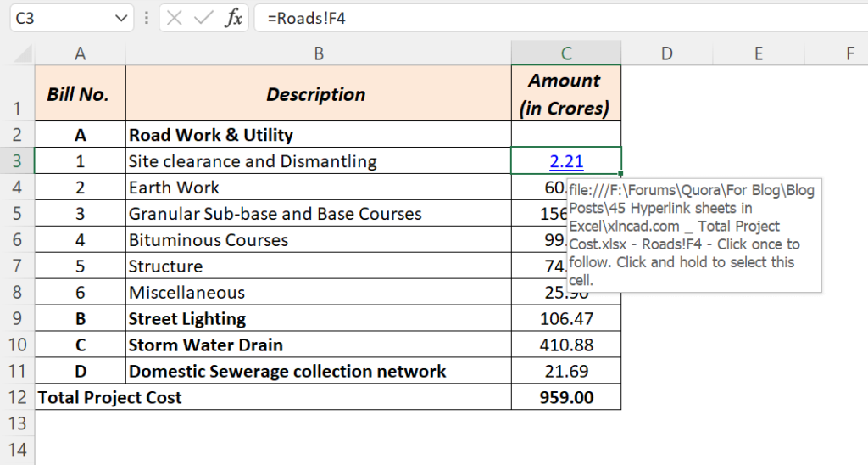This screenshot has width=868, height=465.
Task: Select column E header
Action: pos(759,53)
